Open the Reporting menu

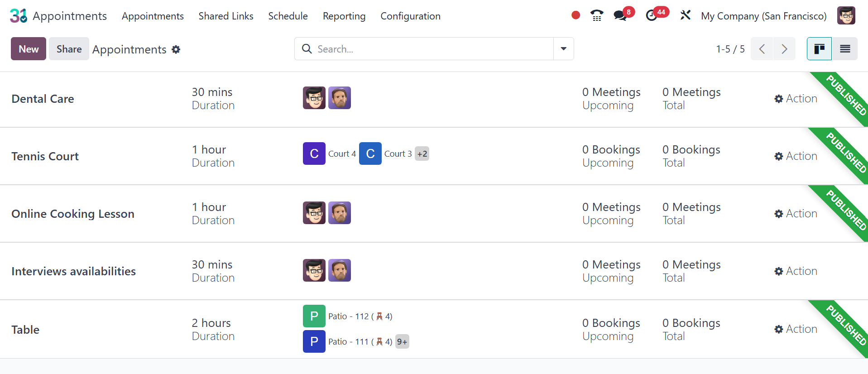click(x=344, y=16)
